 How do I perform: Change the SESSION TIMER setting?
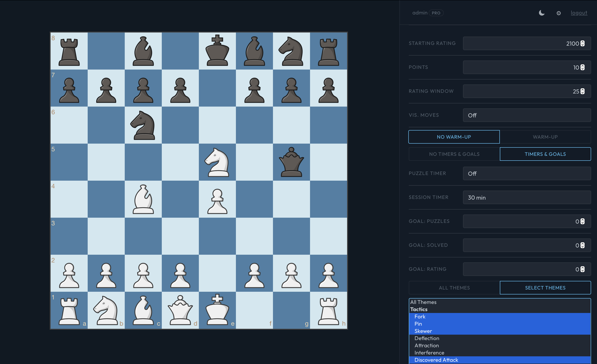[x=527, y=197]
